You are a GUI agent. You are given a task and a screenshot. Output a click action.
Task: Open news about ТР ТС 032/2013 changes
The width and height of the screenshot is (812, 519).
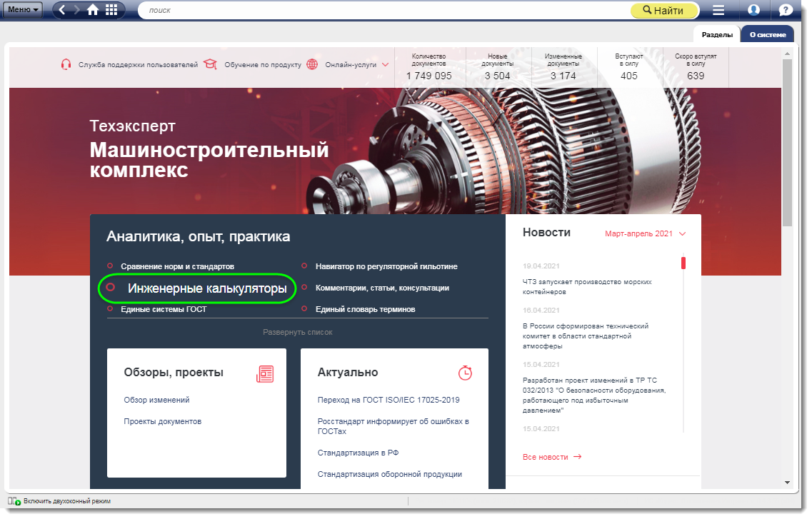[x=594, y=395]
